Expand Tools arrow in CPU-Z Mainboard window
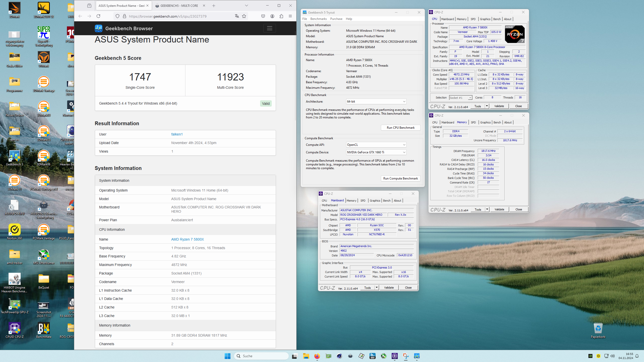644x362 pixels. coord(377,287)
